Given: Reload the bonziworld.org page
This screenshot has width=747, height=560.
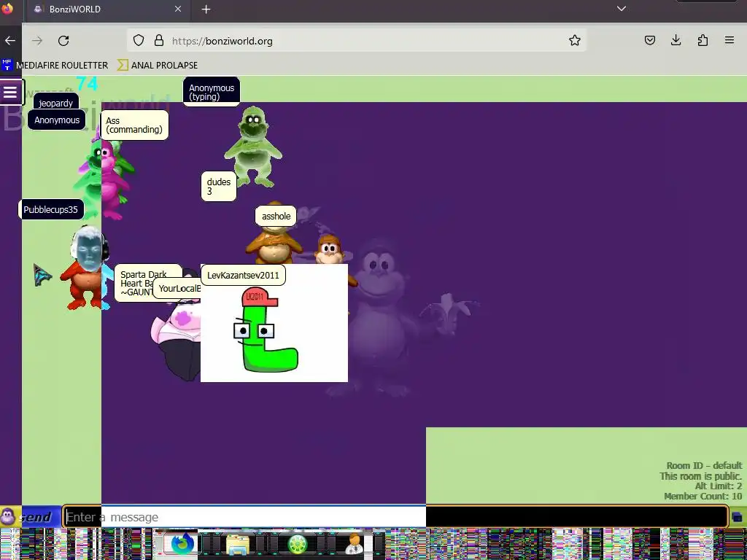Looking at the screenshot, I should (x=64, y=41).
